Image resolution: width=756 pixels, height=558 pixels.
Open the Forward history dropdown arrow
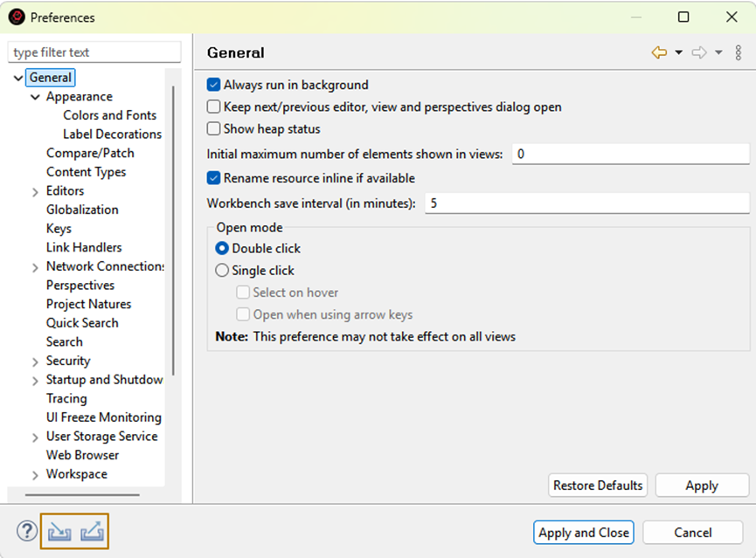(718, 53)
